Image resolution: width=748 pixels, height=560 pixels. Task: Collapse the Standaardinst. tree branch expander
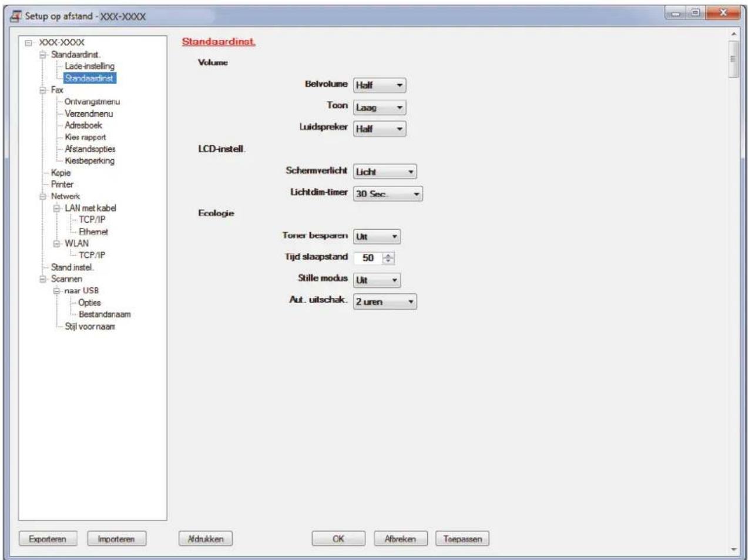[x=43, y=55]
